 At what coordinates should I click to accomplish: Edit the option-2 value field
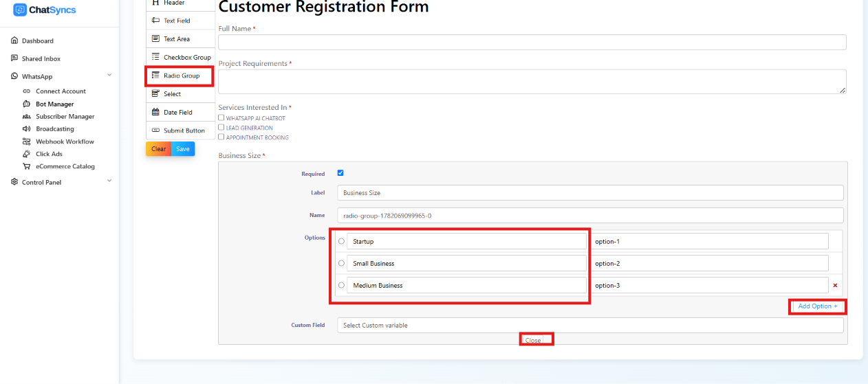click(709, 263)
